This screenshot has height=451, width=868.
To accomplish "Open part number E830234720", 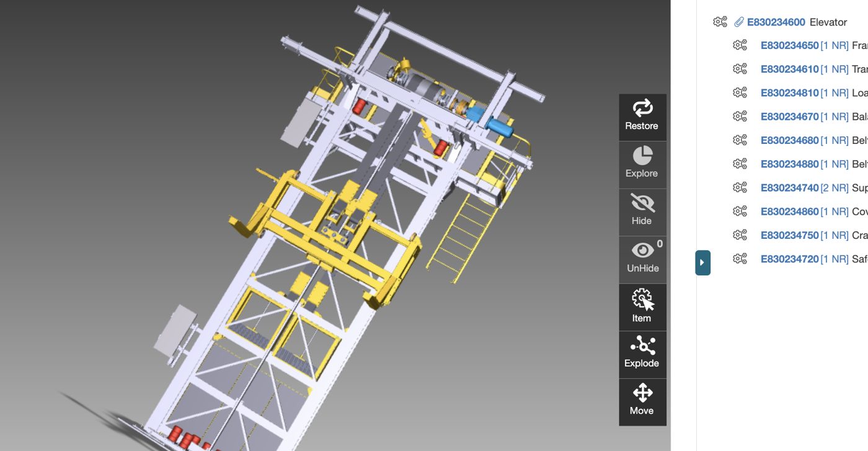I will (790, 259).
